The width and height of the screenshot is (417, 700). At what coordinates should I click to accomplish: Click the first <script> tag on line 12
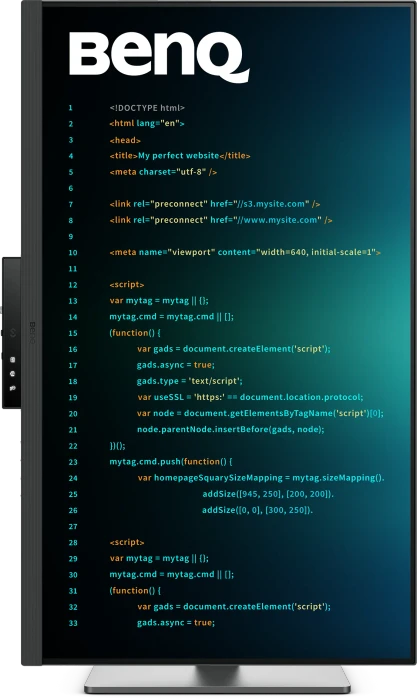127,285
